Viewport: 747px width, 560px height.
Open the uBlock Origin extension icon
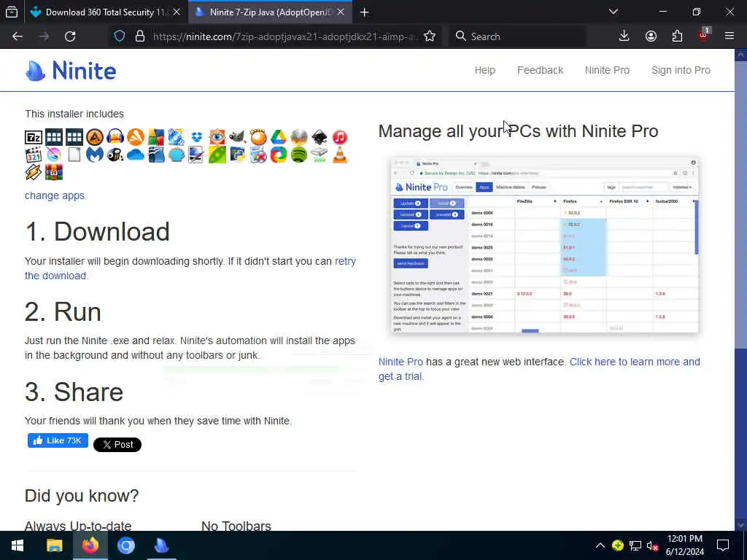pos(704,35)
